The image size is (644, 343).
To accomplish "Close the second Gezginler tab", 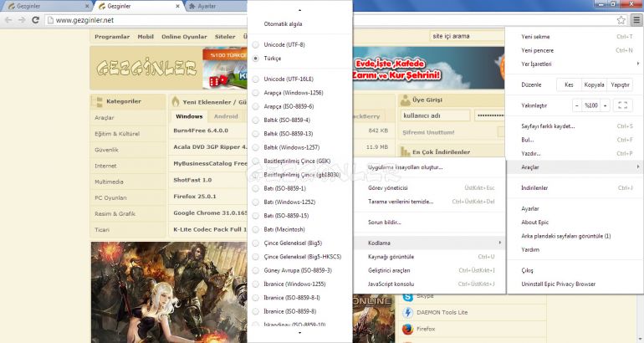I will (x=177, y=6).
